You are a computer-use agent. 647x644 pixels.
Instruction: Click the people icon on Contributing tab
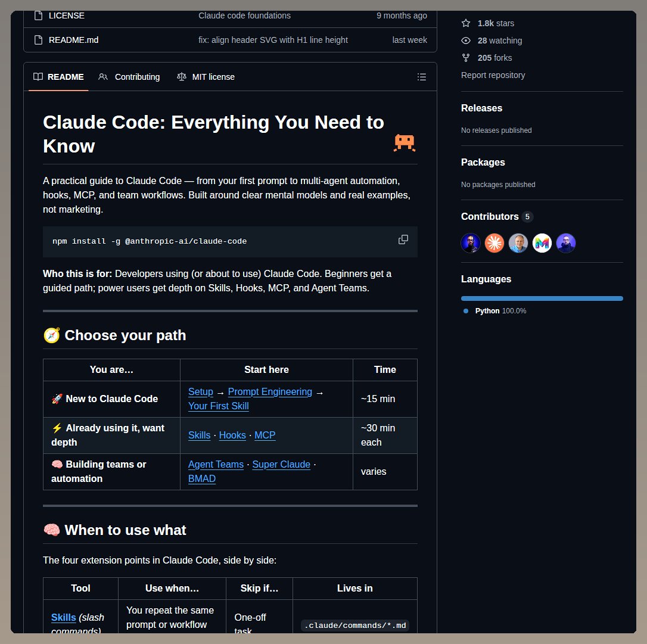(x=103, y=77)
